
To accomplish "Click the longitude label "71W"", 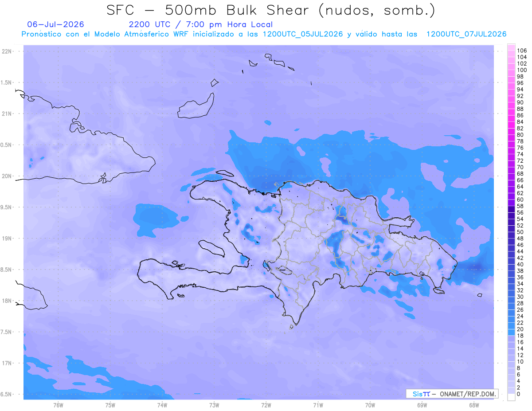I will [x=318, y=405].
